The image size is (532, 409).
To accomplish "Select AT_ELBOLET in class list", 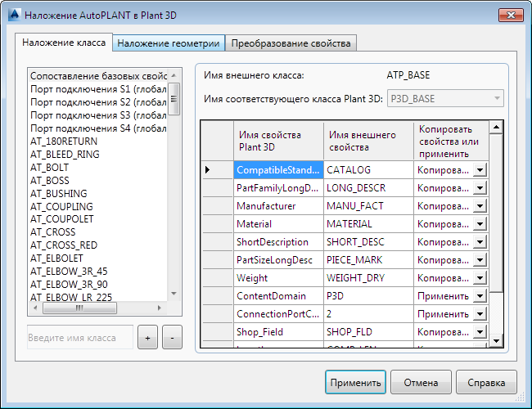I will coord(98,258).
